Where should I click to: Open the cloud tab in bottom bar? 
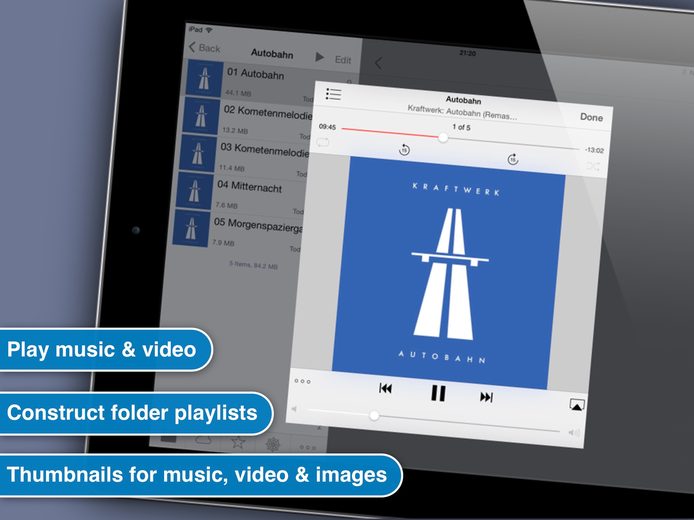(203, 440)
